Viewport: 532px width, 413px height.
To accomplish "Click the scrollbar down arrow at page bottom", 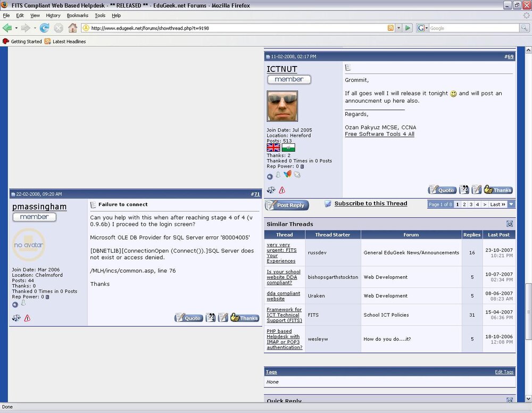I will [528, 399].
